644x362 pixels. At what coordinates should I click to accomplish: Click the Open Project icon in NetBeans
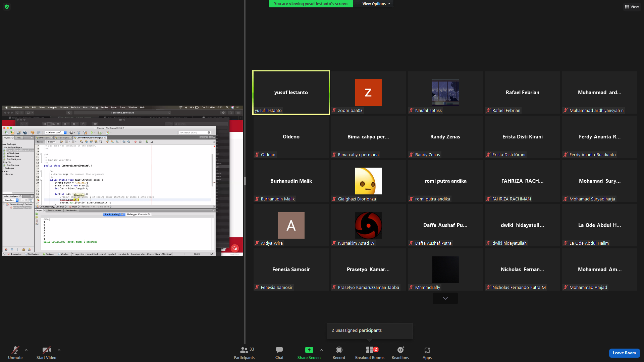click(x=18, y=133)
